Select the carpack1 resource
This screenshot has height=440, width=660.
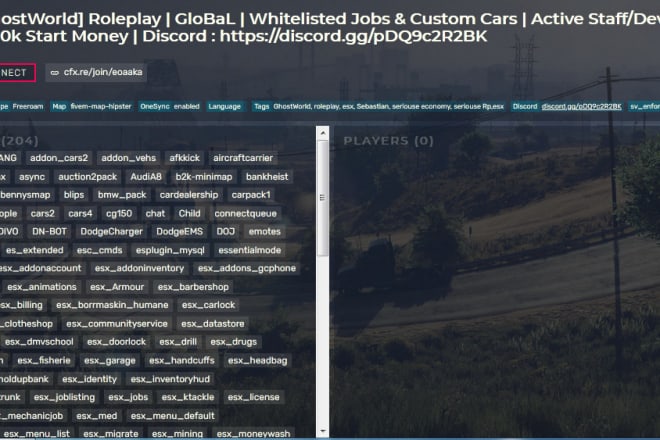pos(251,195)
